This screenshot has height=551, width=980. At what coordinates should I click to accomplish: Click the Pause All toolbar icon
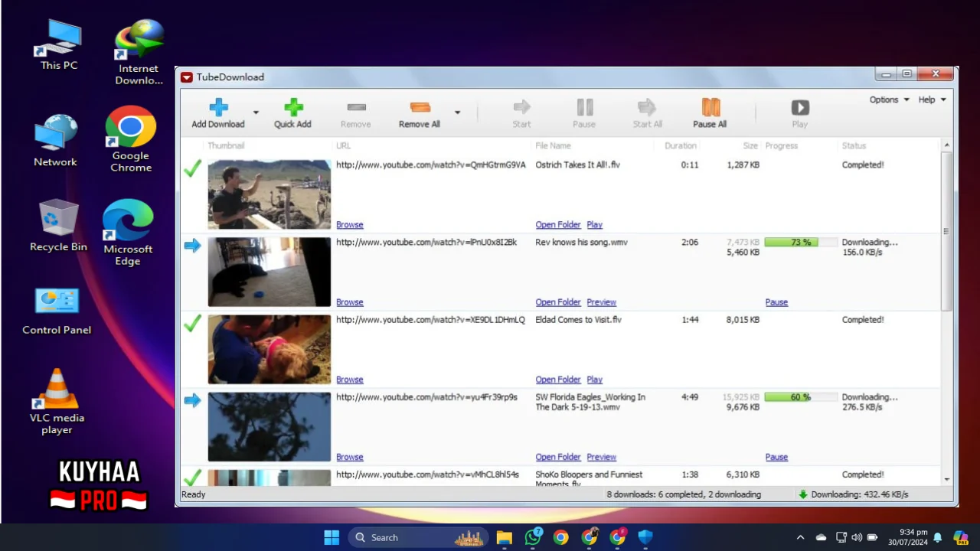tap(710, 107)
